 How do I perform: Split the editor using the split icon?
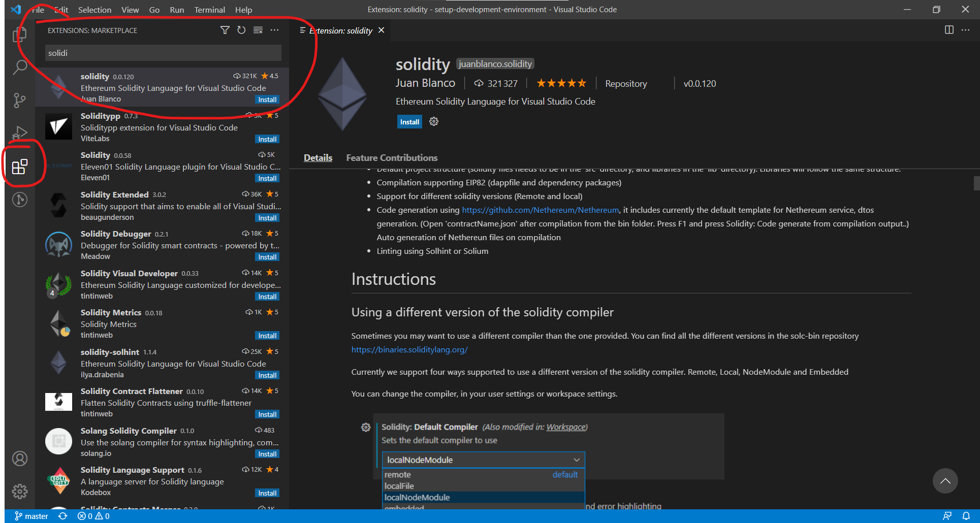pyautogui.click(x=949, y=30)
